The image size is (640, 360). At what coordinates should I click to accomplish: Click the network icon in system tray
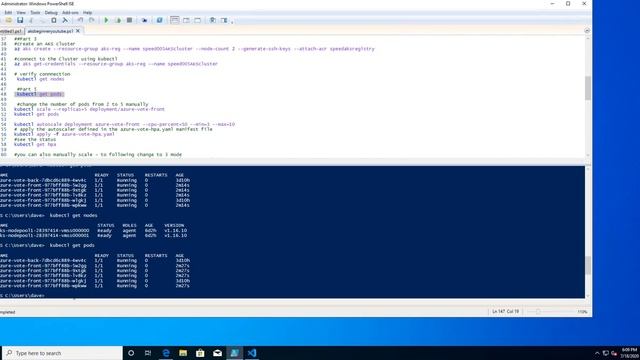tap(606, 353)
